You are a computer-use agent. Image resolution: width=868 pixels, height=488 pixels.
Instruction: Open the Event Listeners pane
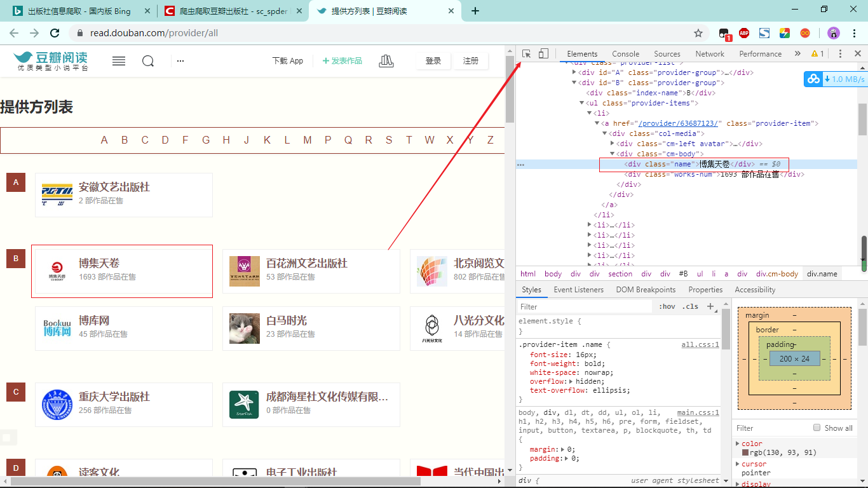pos(579,290)
